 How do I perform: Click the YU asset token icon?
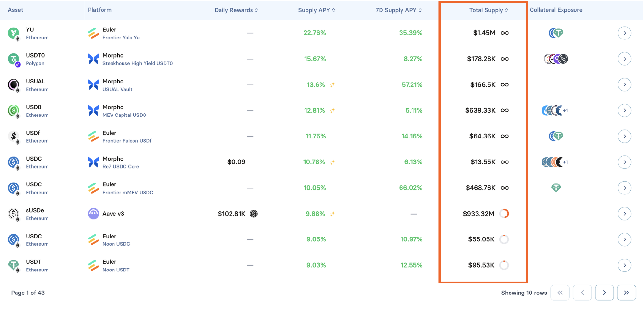click(x=14, y=33)
